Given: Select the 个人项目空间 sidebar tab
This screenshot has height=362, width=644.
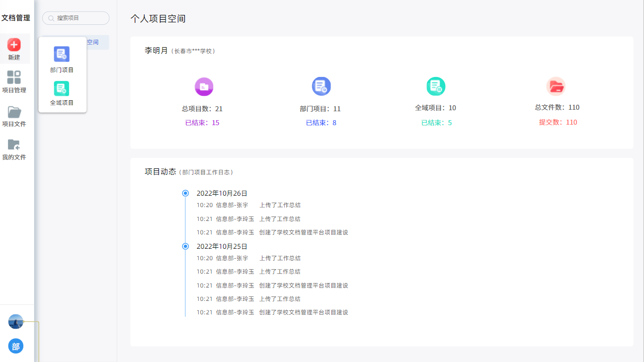Looking at the screenshot, I should (x=97, y=42).
